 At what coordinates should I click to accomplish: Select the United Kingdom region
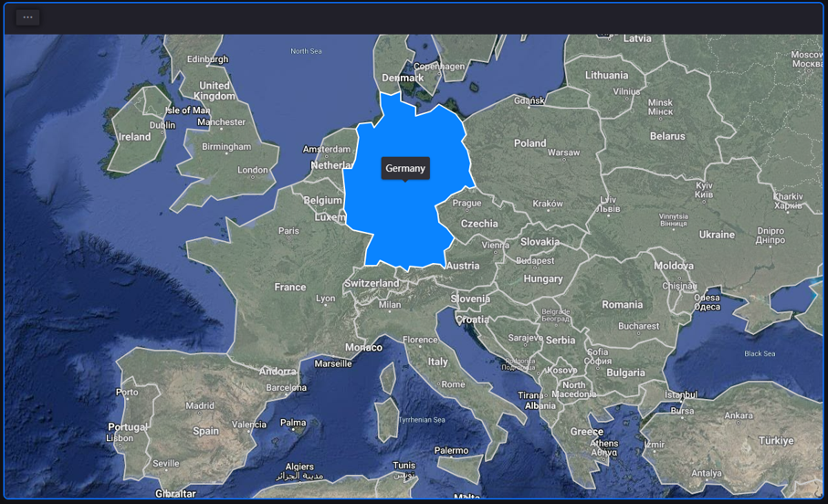tap(215, 91)
